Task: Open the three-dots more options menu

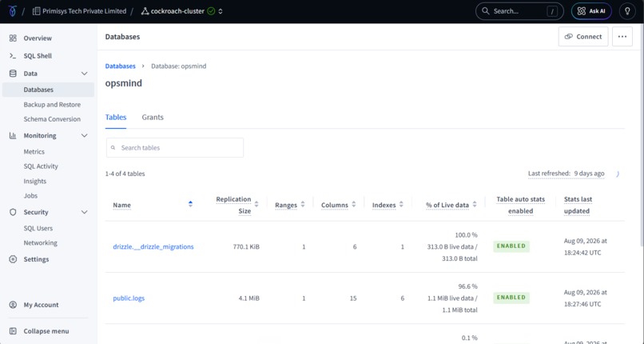Action: tap(622, 37)
